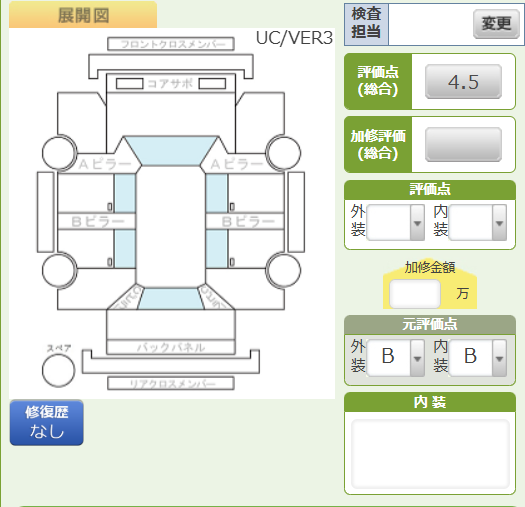Click the left front door window glass
Viewport: 525px width, 507px height.
tap(125, 193)
